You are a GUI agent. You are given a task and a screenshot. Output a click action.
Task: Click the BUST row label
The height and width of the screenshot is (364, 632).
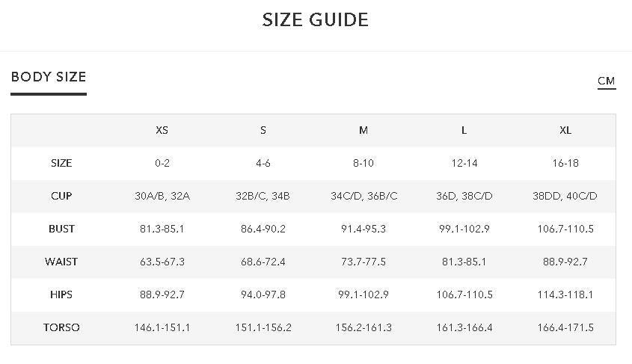[x=61, y=229]
